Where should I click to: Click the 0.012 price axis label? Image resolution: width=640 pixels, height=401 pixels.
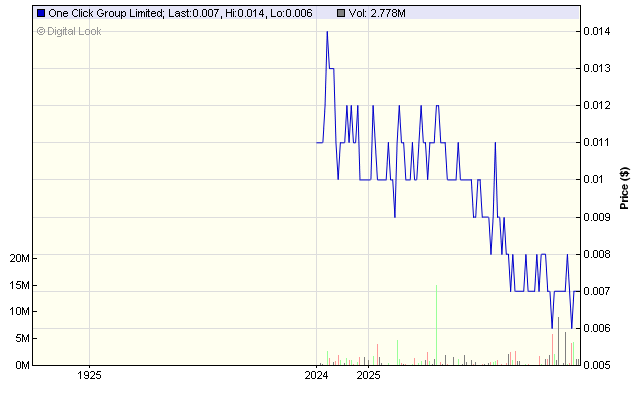597,105
